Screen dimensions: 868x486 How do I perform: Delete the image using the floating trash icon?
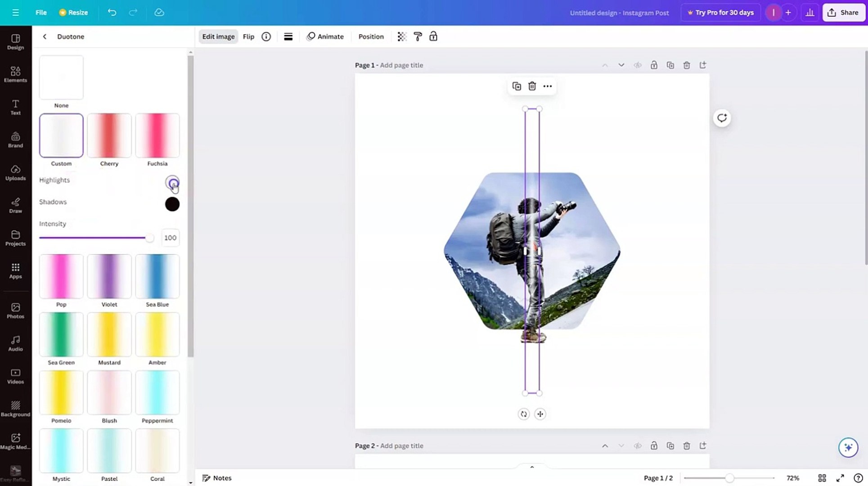point(532,86)
